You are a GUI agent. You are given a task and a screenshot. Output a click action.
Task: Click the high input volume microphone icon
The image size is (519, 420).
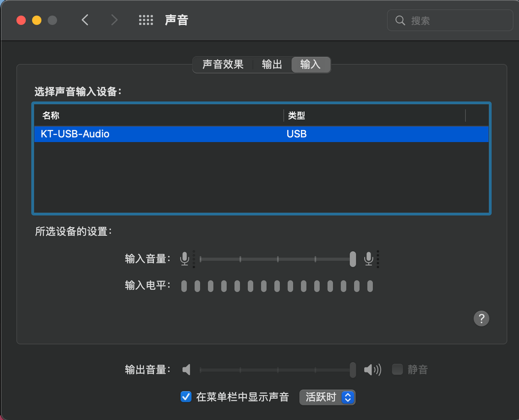368,259
